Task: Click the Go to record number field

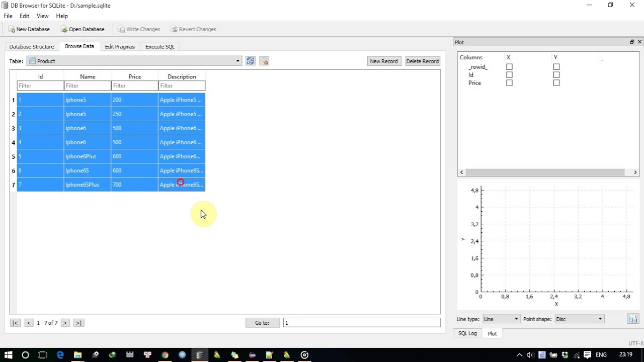Action: click(x=362, y=323)
